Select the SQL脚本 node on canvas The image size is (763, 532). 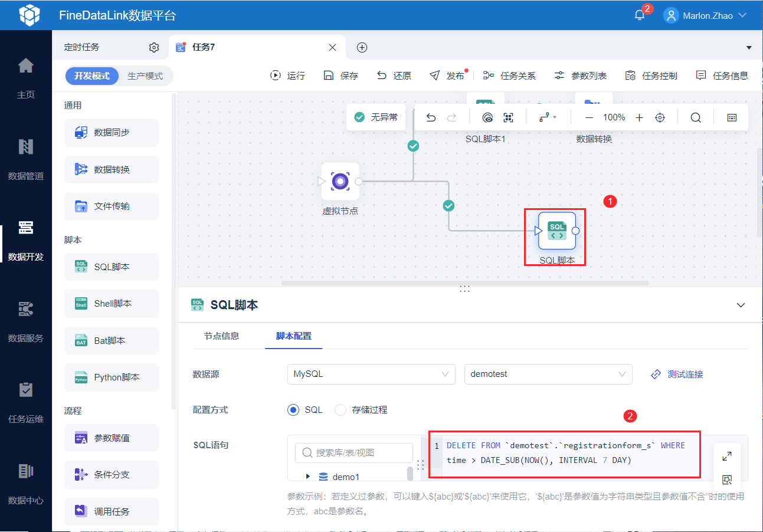[x=557, y=231]
